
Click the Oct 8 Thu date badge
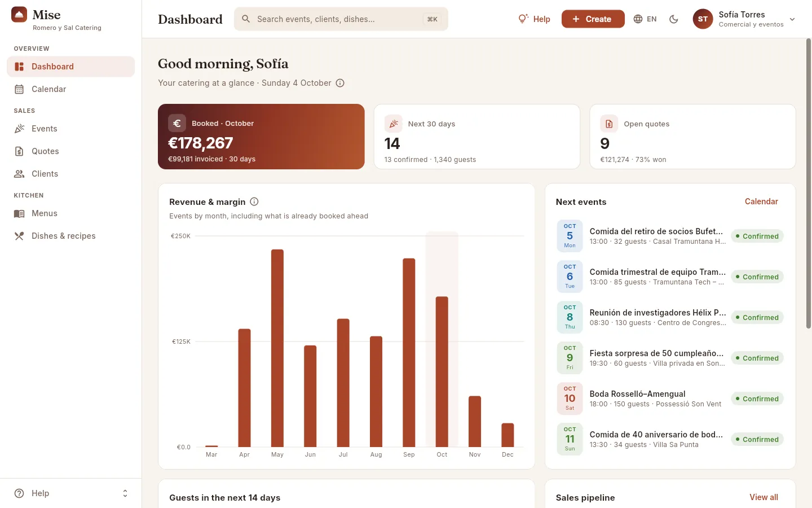click(x=570, y=317)
